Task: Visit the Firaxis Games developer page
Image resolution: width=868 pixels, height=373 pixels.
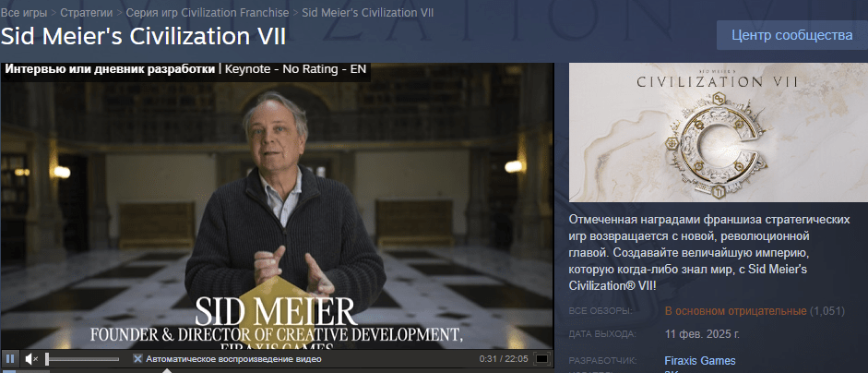Action: (x=700, y=361)
